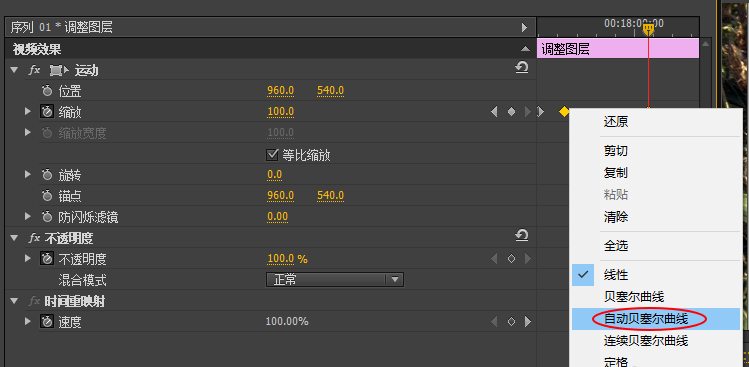Click the 锚点 X value 960.0
749x367 pixels.
point(280,195)
